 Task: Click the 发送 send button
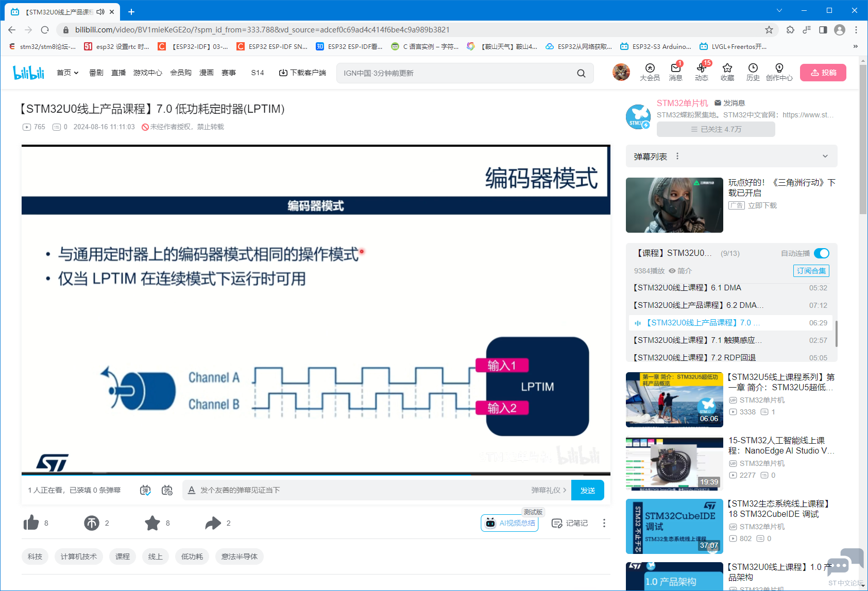(588, 490)
